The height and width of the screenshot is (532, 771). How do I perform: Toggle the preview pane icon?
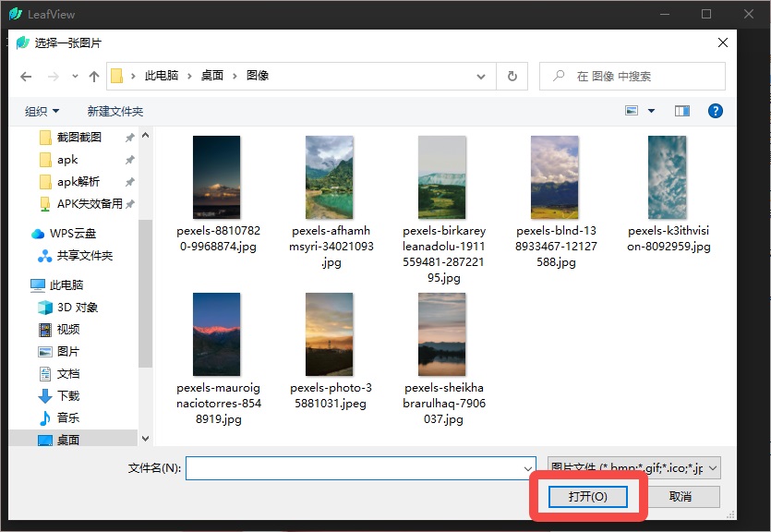681,111
